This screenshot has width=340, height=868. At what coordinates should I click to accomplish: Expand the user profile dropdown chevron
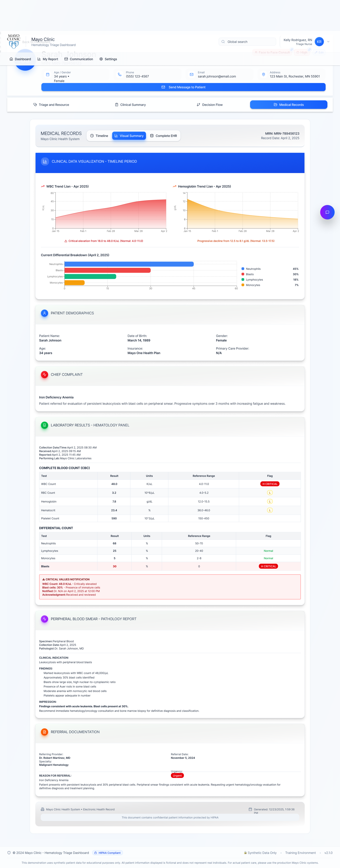pyautogui.click(x=328, y=42)
